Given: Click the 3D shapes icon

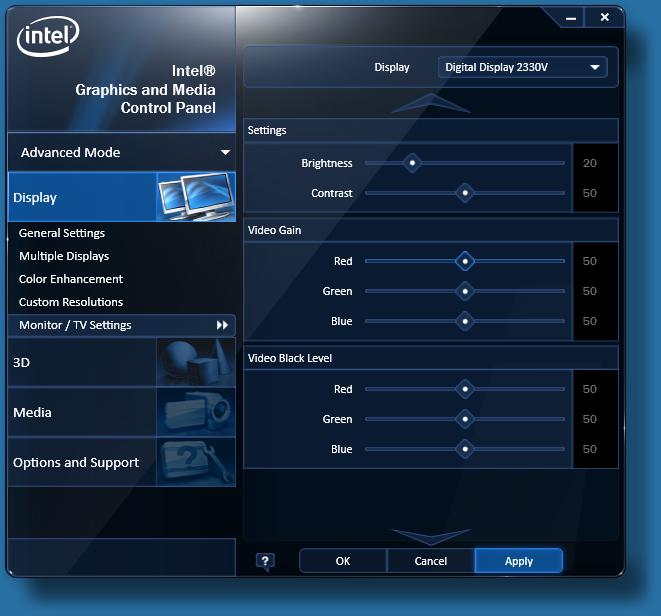Looking at the screenshot, I should [196, 363].
